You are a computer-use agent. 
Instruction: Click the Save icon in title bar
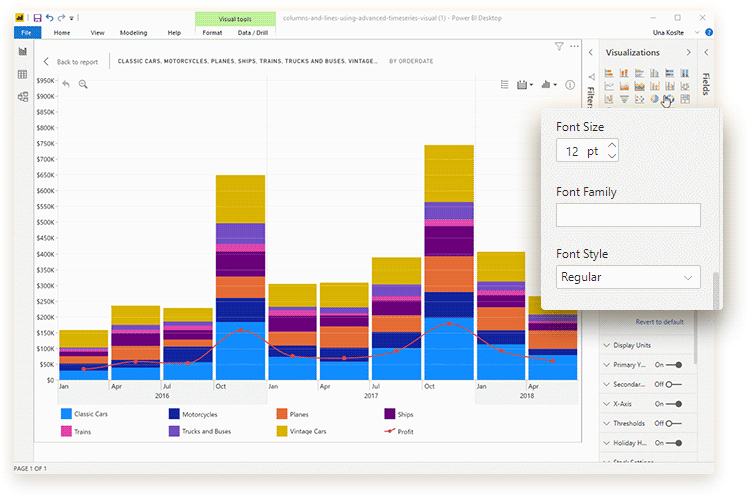click(x=37, y=18)
